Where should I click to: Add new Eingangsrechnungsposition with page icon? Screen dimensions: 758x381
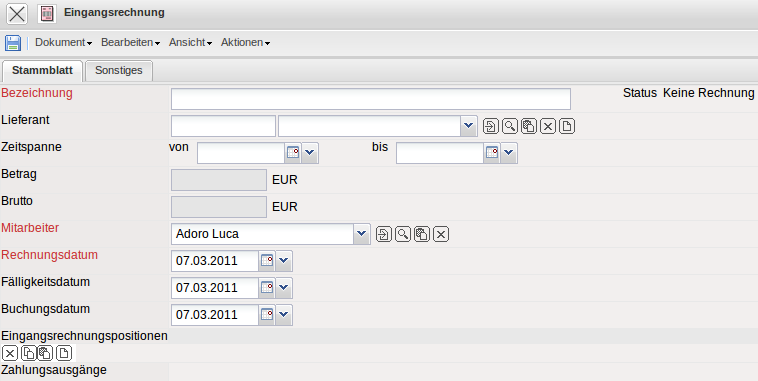coord(64,353)
